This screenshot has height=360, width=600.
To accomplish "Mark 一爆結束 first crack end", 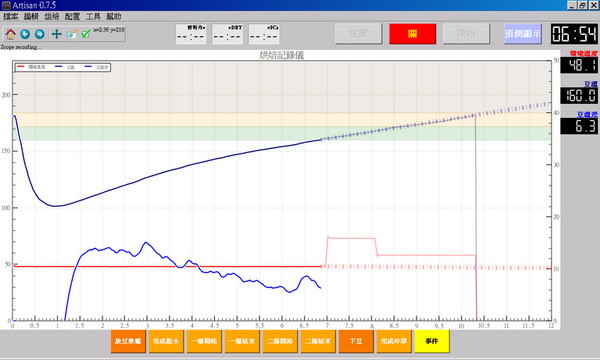I will pos(242,341).
